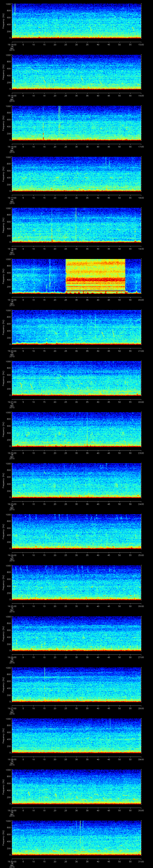Click the '19:25:00' start time label

pos(12,606)
